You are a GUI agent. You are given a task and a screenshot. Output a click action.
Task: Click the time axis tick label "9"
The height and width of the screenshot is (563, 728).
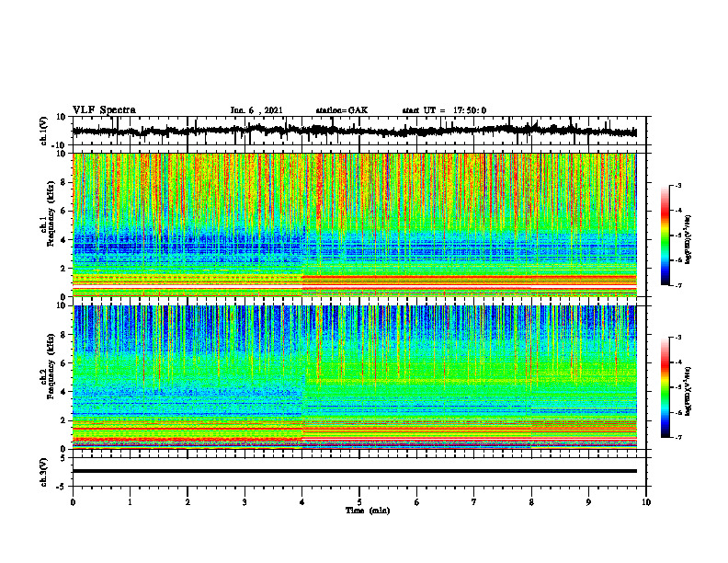click(588, 502)
